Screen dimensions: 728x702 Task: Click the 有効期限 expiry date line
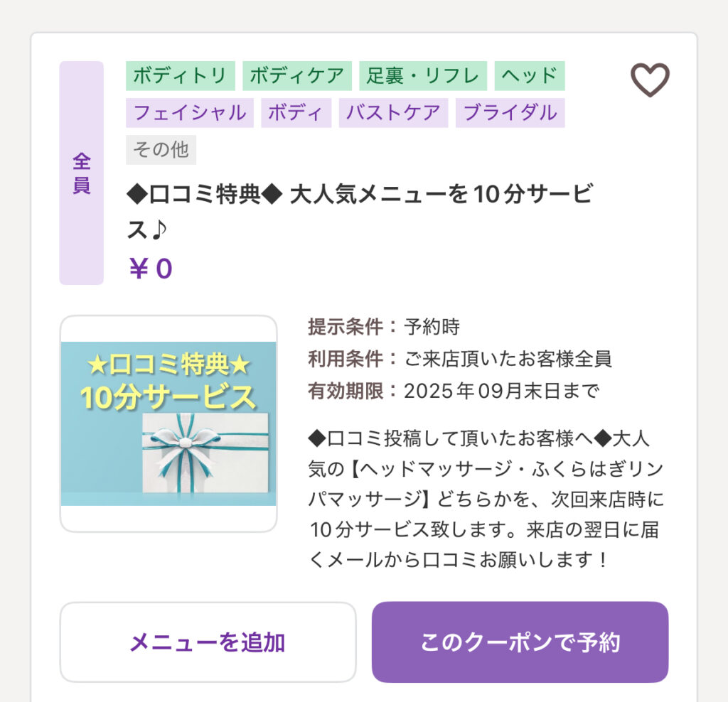pyautogui.click(x=454, y=391)
